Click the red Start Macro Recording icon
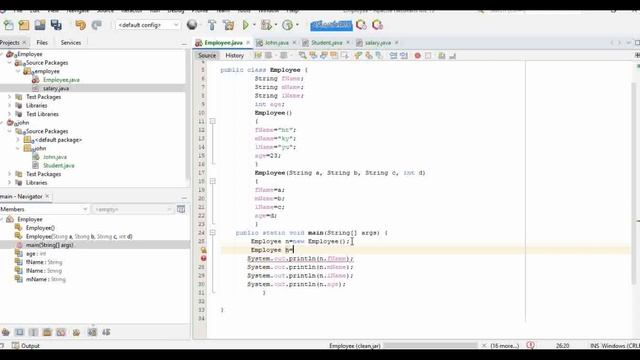Viewport: 640px width, 360px height. pos(418,56)
